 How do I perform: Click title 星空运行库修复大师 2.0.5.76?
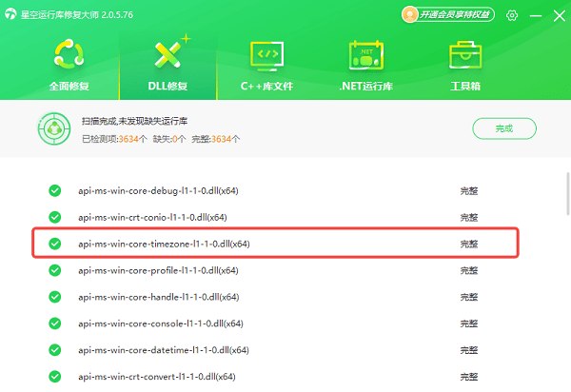[x=77, y=15]
